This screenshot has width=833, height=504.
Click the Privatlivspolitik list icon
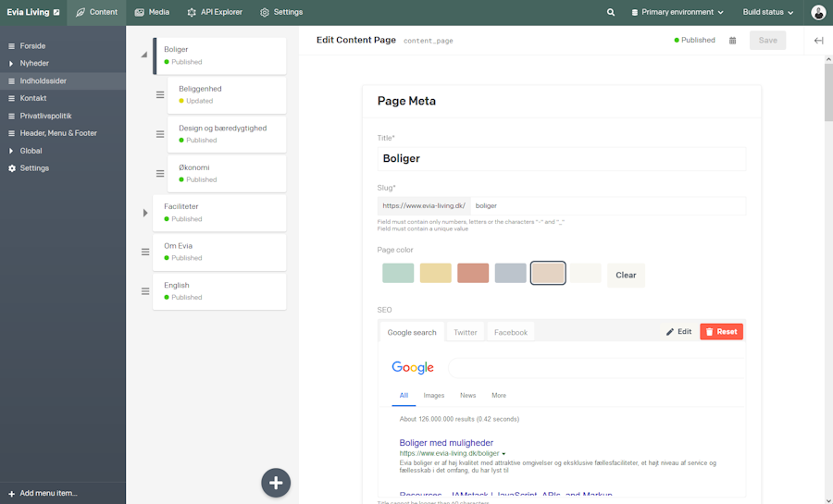click(11, 116)
